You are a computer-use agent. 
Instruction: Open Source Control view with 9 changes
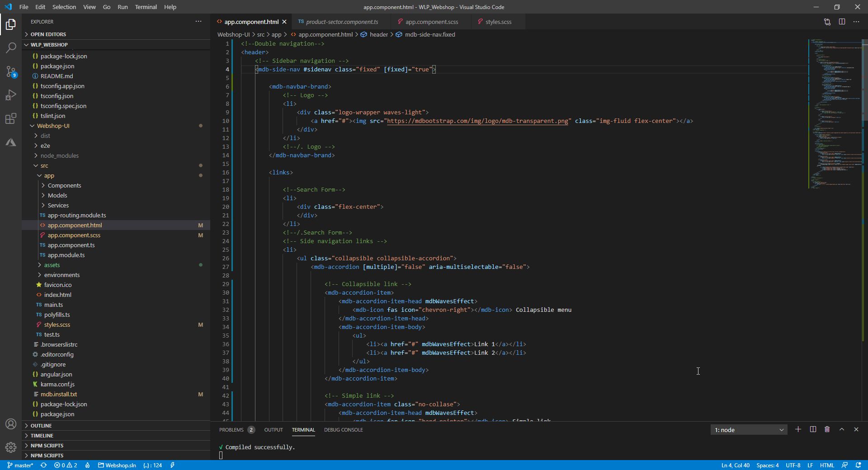(11, 71)
